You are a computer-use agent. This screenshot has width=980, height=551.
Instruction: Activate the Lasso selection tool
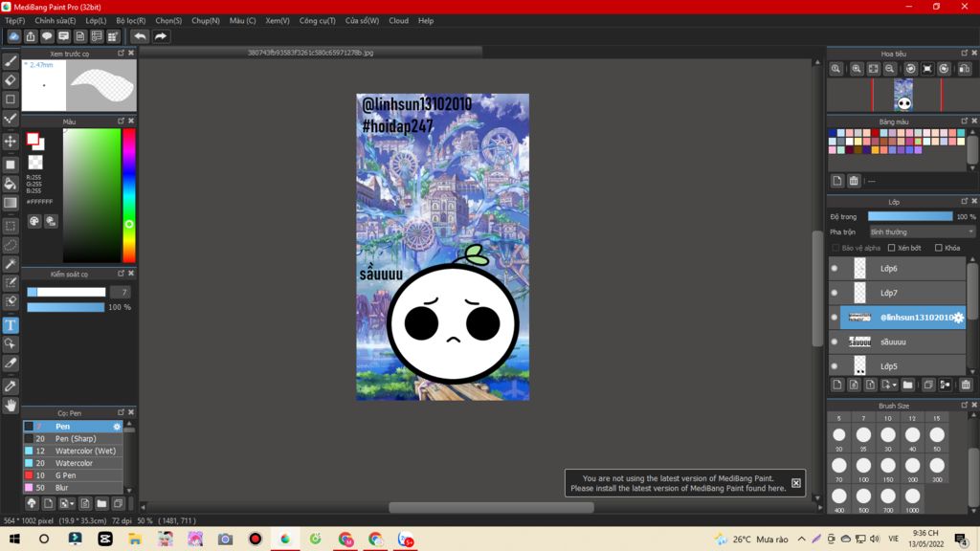(11, 245)
